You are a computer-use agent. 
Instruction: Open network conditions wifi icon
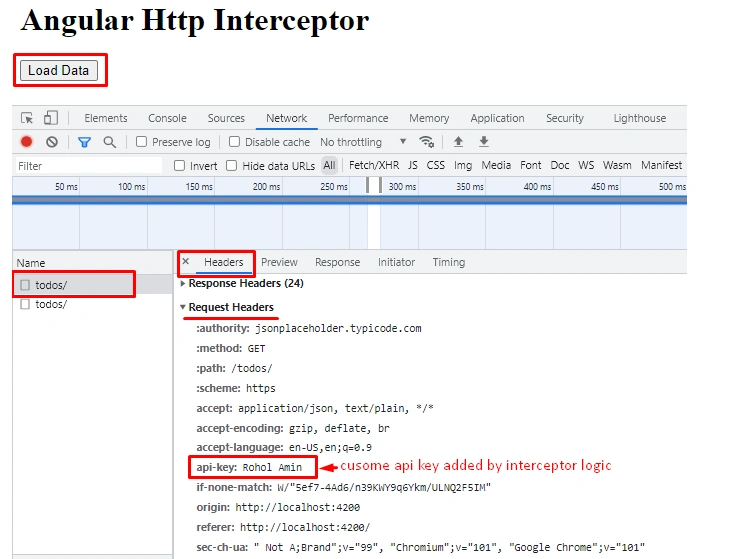click(x=426, y=142)
